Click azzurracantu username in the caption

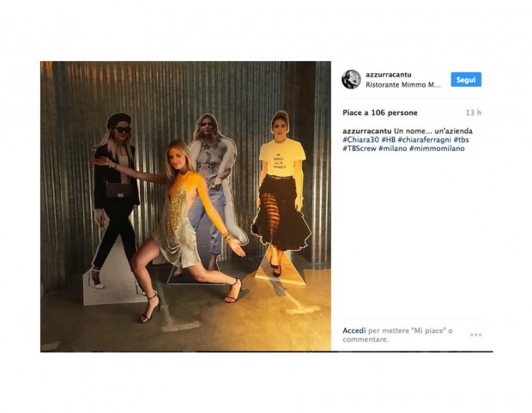click(366, 131)
